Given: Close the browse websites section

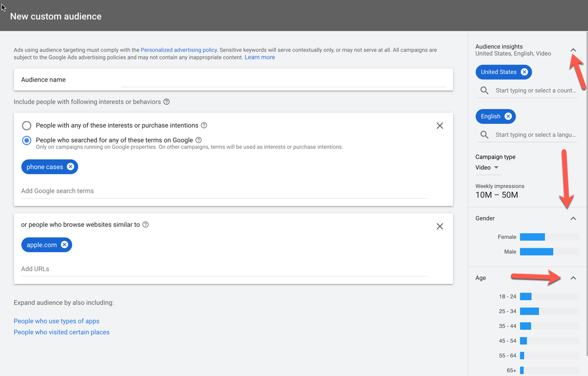Looking at the screenshot, I should 440,226.
